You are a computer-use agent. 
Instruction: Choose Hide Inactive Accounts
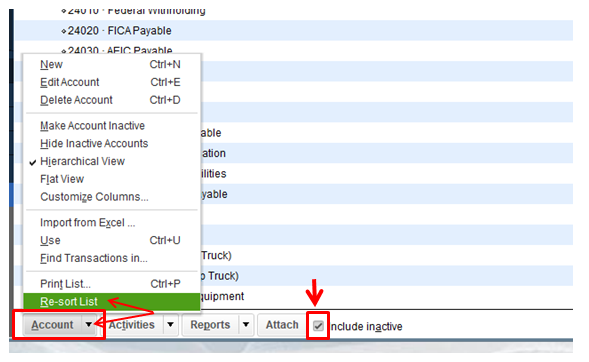(x=112, y=143)
